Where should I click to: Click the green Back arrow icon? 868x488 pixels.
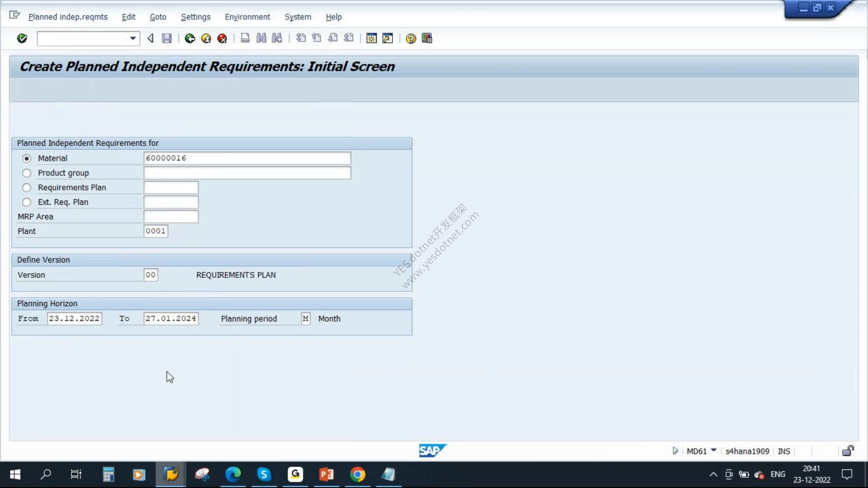click(x=190, y=38)
